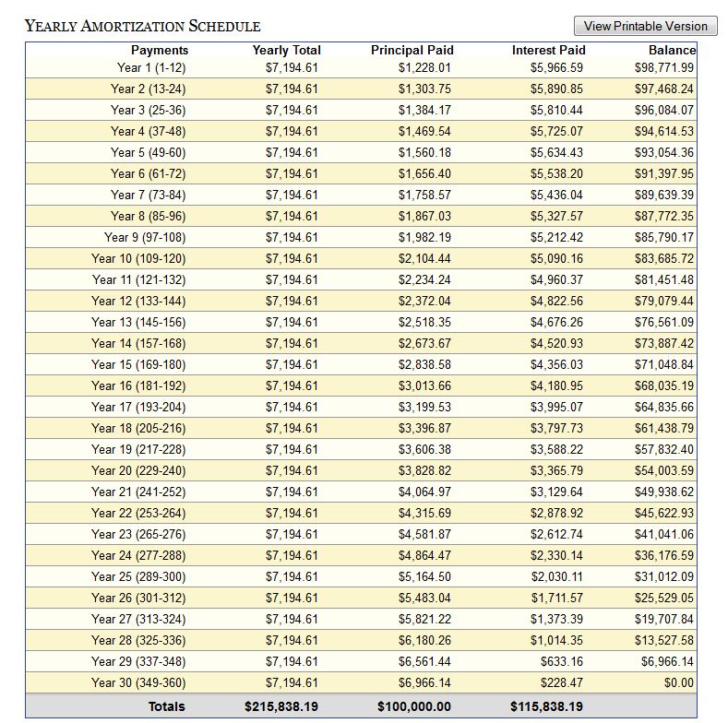Select the total principal $100,000.00 cell
Screen dimensions: 728x723
pyautogui.click(x=414, y=706)
